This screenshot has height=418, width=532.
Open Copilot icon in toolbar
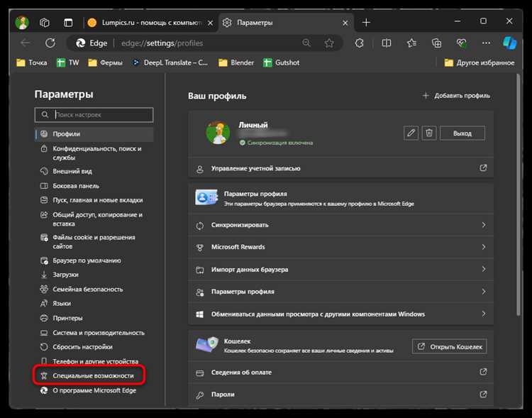pyautogui.click(x=509, y=43)
